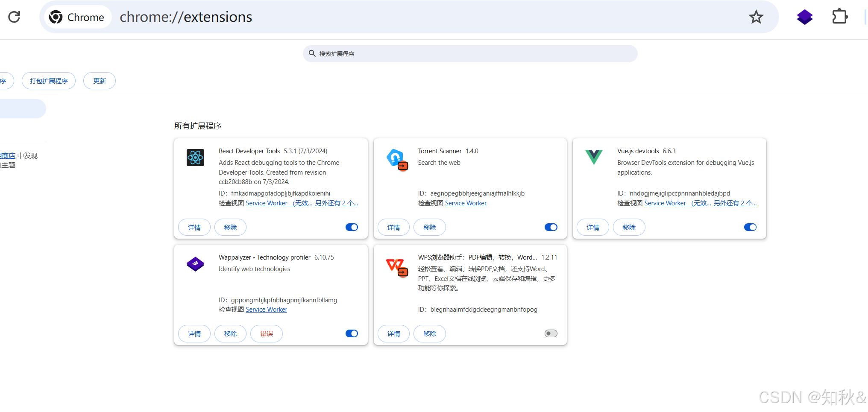
Task: Click the Torrent Scanner extension icon
Action: [397, 159]
